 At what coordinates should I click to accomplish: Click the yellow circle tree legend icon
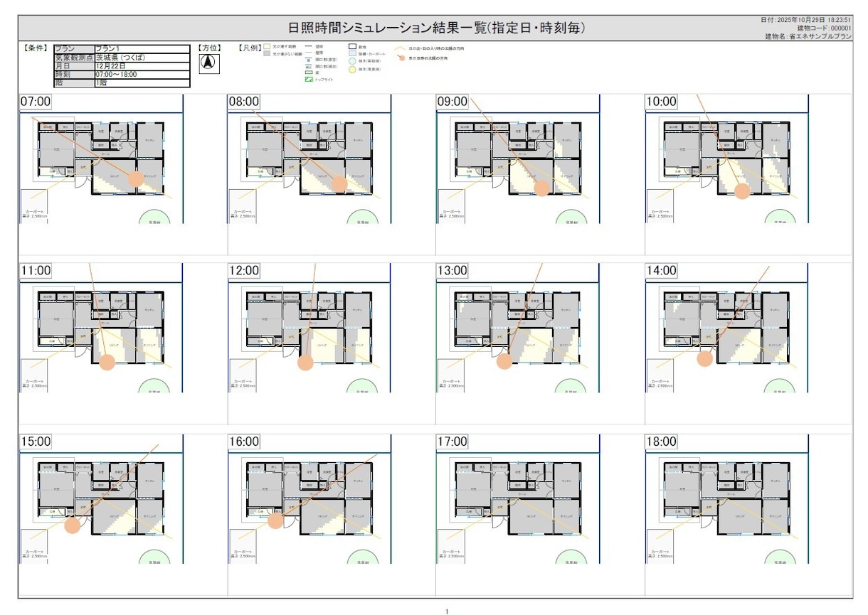[x=353, y=70]
